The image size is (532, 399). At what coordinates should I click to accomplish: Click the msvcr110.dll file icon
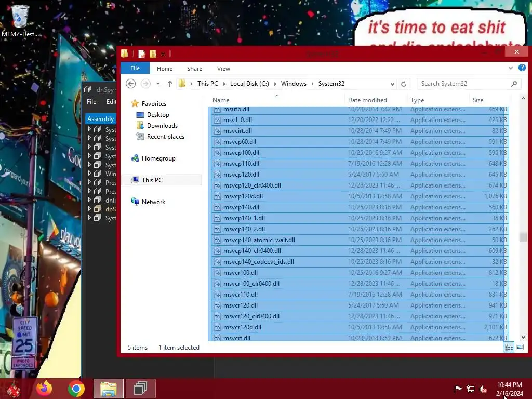217,295
